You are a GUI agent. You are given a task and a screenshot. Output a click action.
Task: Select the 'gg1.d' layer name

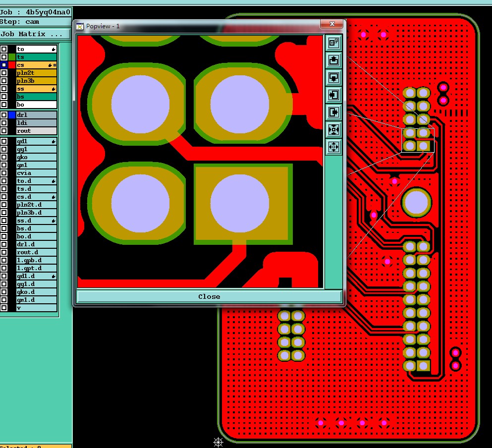coord(36,284)
